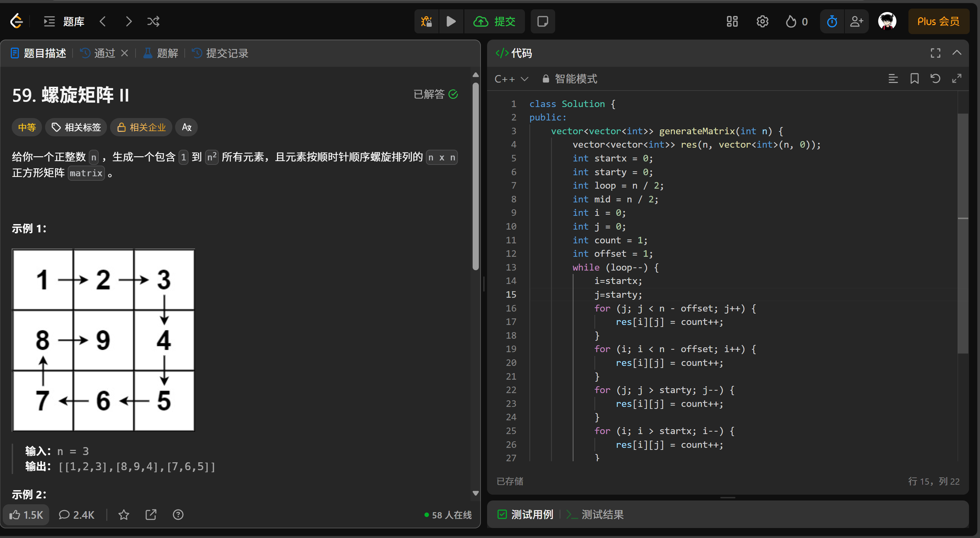Click 已存储 saved status

(510, 481)
